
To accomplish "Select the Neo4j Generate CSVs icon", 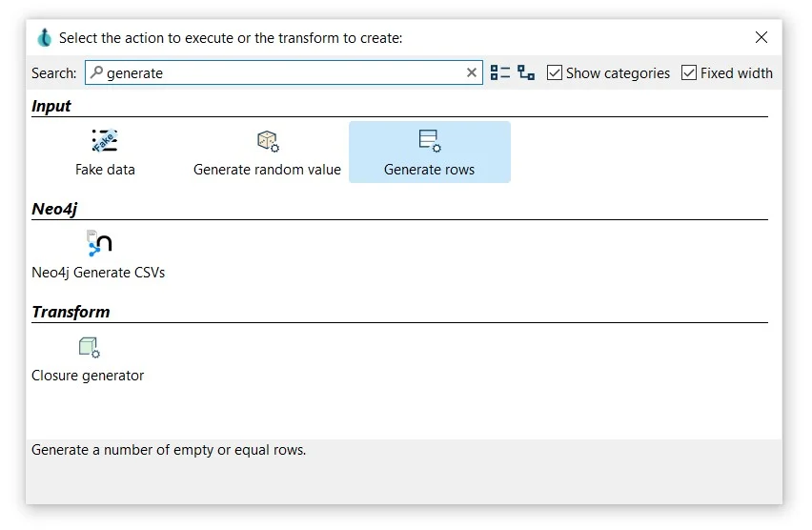I will [x=99, y=243].
